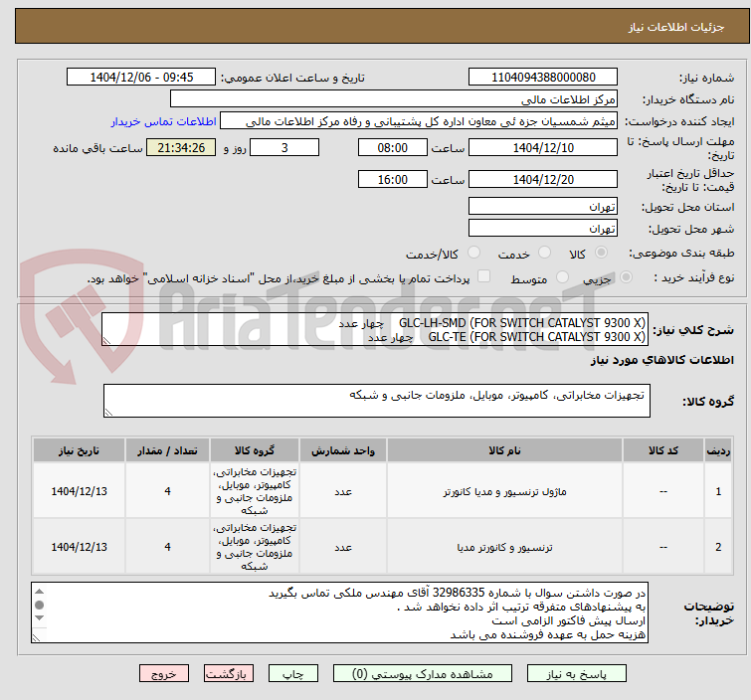Screen dimensions: 751x700
Task: Click the price validity date 1404/12/20 field
Action: (543, 180)
